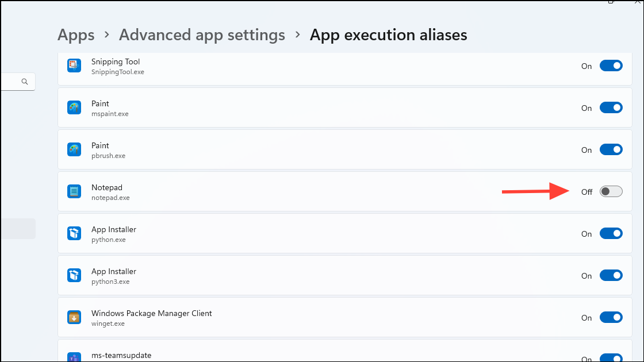Click the search magnifier icon in sidebar
The image size is (644, 362).
pos(25,82)
